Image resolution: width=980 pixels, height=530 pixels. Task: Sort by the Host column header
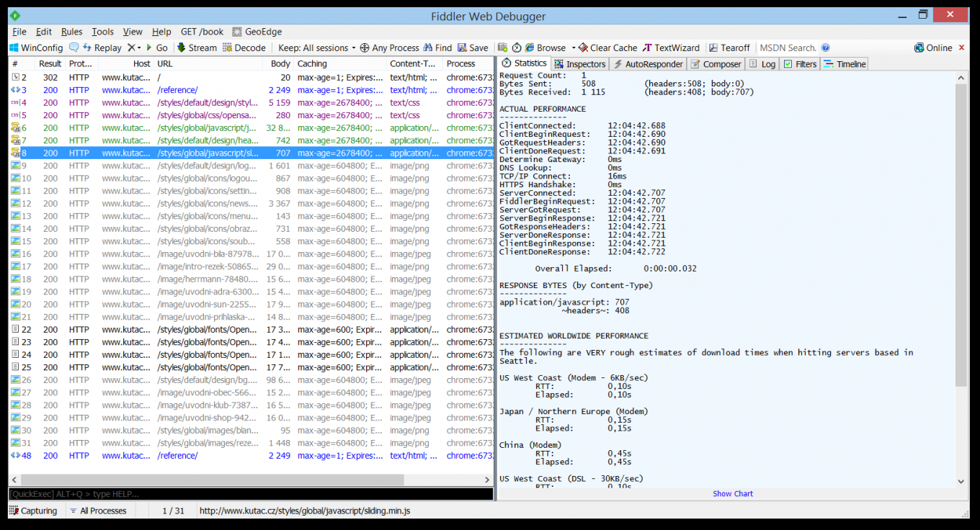coord(126,64)
